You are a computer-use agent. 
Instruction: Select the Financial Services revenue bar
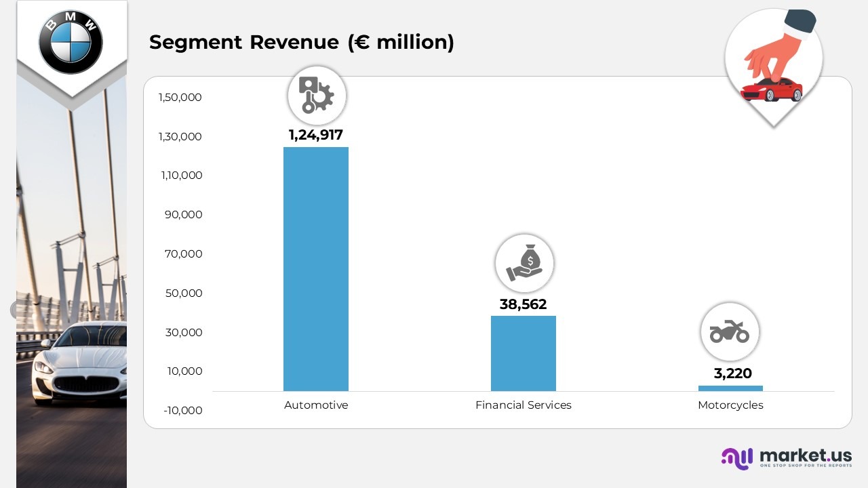tap(523, 353)
